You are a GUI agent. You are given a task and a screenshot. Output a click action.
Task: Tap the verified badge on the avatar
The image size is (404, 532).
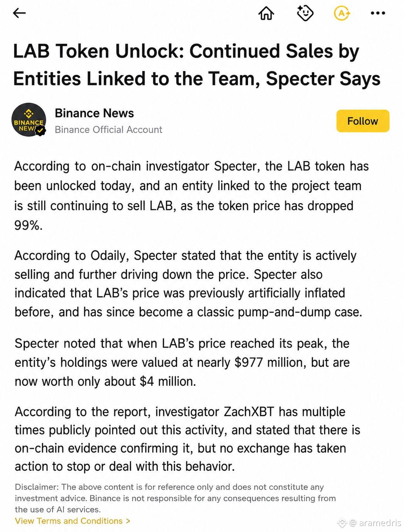click(41, 130)
